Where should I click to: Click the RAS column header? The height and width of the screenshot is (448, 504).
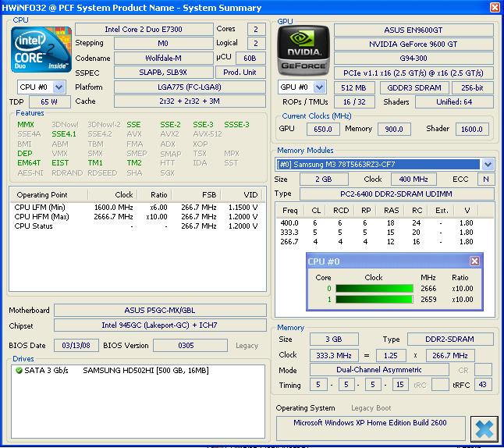[x=391, y=211]
